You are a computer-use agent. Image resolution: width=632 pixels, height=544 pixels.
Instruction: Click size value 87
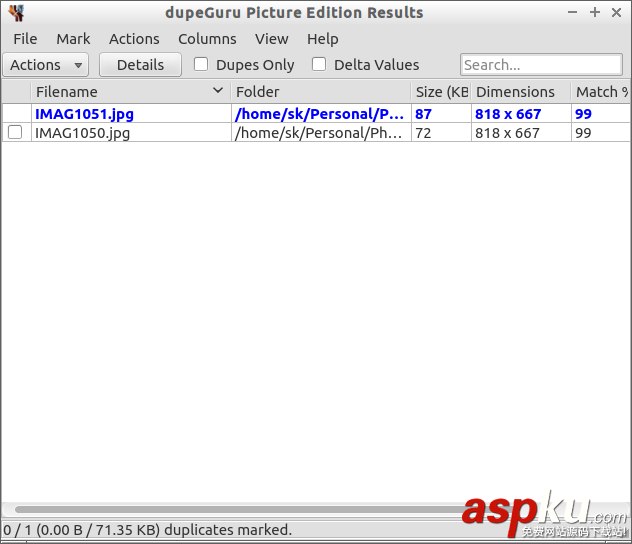pyautogui.click(x=423, y=114)
